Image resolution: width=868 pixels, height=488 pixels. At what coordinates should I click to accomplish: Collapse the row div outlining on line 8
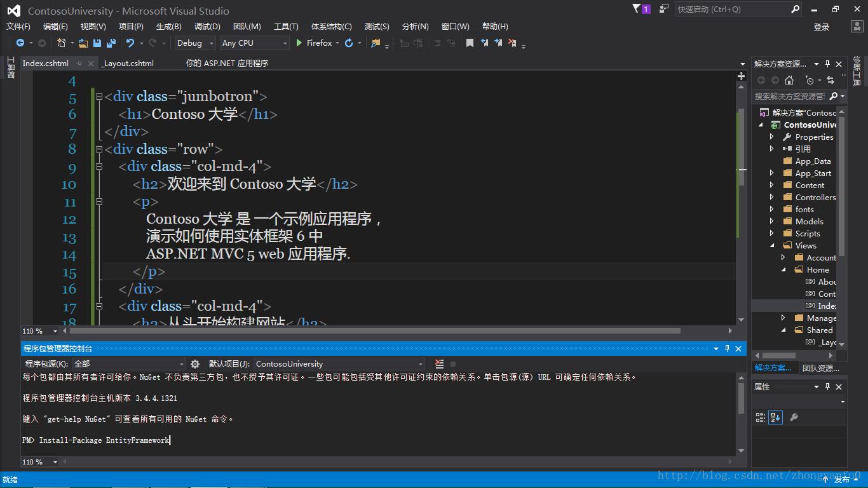98,149
